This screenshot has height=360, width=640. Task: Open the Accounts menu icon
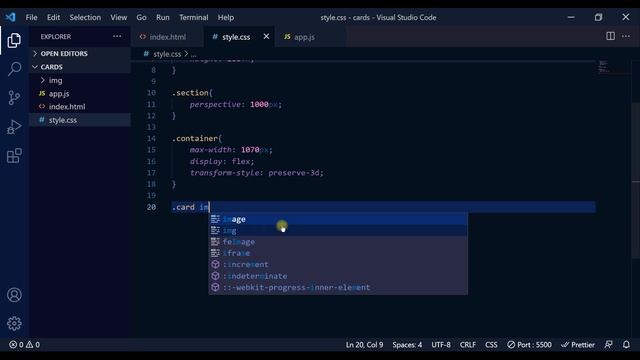tap(14, 295)
